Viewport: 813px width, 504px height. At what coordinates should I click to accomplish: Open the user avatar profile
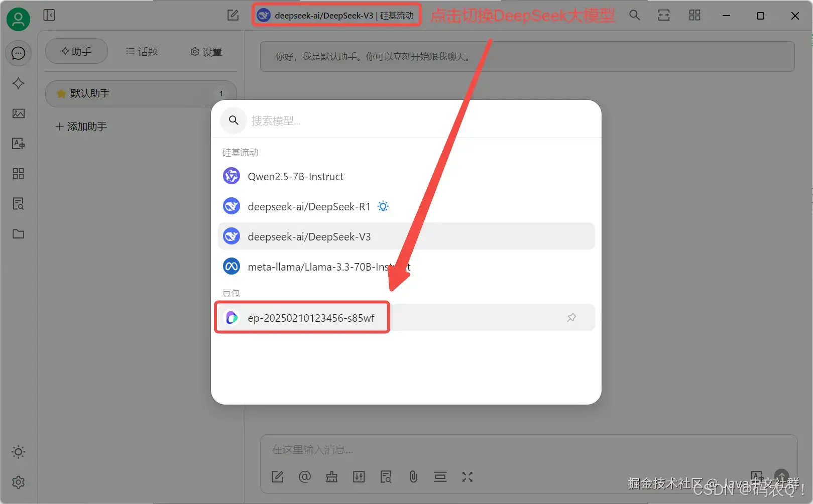(18, 19)
